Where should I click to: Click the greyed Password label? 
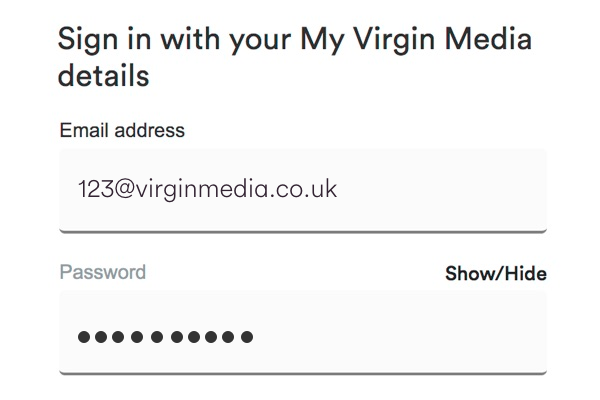103,272
